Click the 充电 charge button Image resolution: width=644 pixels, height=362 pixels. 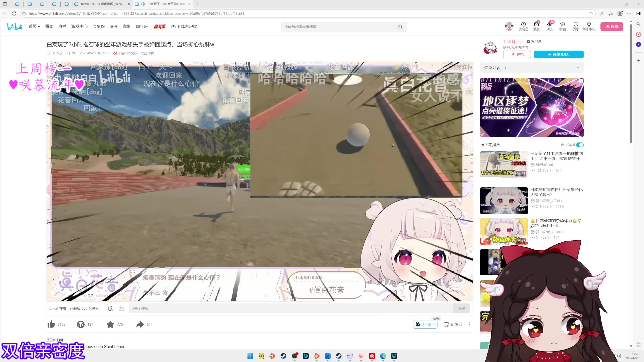pos(517,54)
